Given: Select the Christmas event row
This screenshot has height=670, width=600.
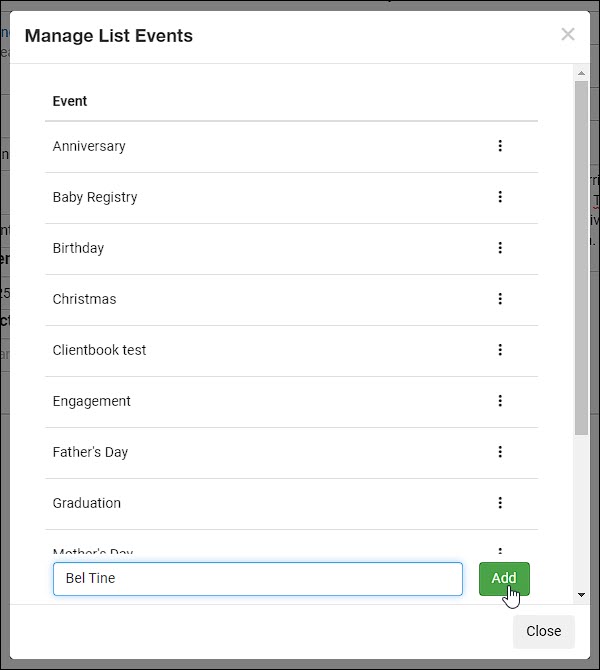Looking at the screenshot, I should coord(291,300).
